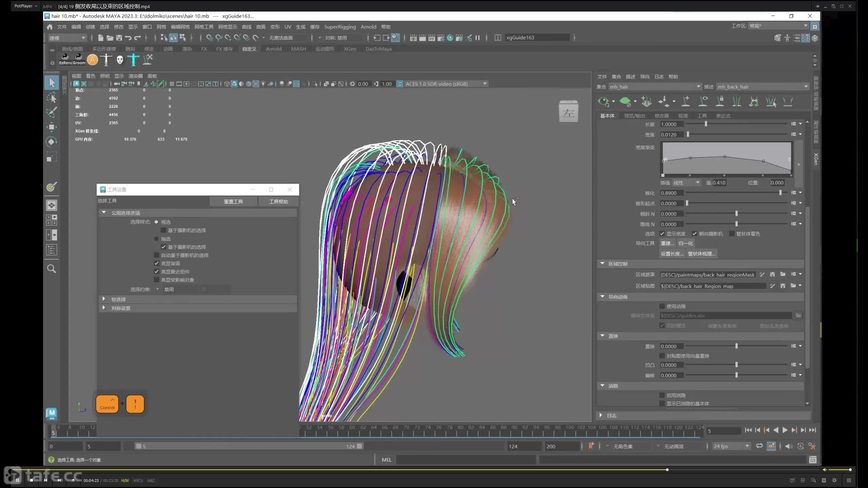Enable the use animation checkbox

coord(662,306)
